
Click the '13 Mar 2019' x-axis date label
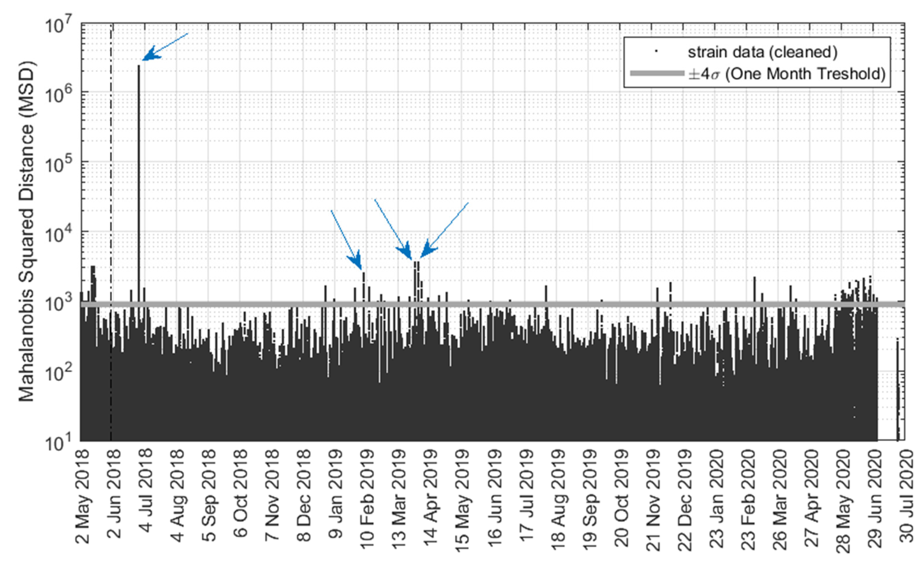coord(399,499)
